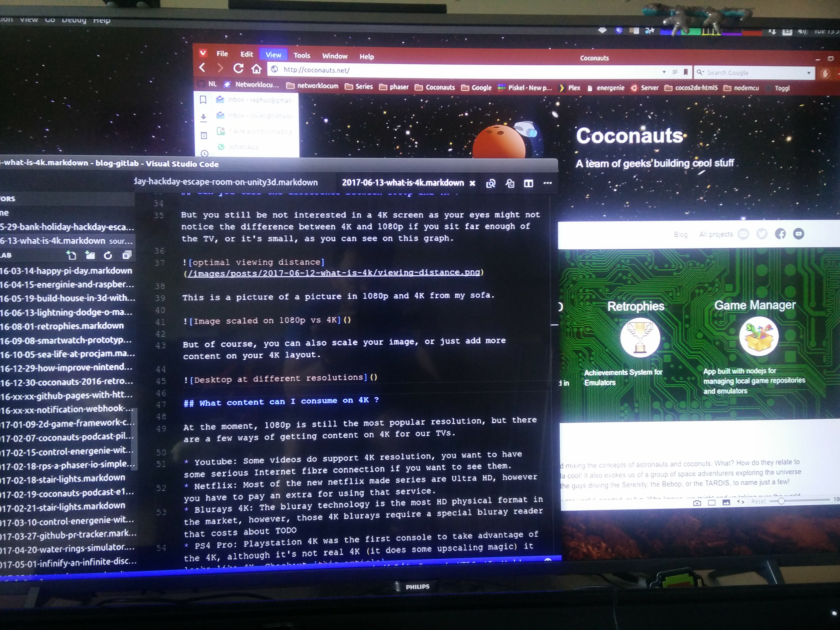Open Vivaldi Notes panel icon
This screenshot has width=840, height=630.
coord(204,135)
